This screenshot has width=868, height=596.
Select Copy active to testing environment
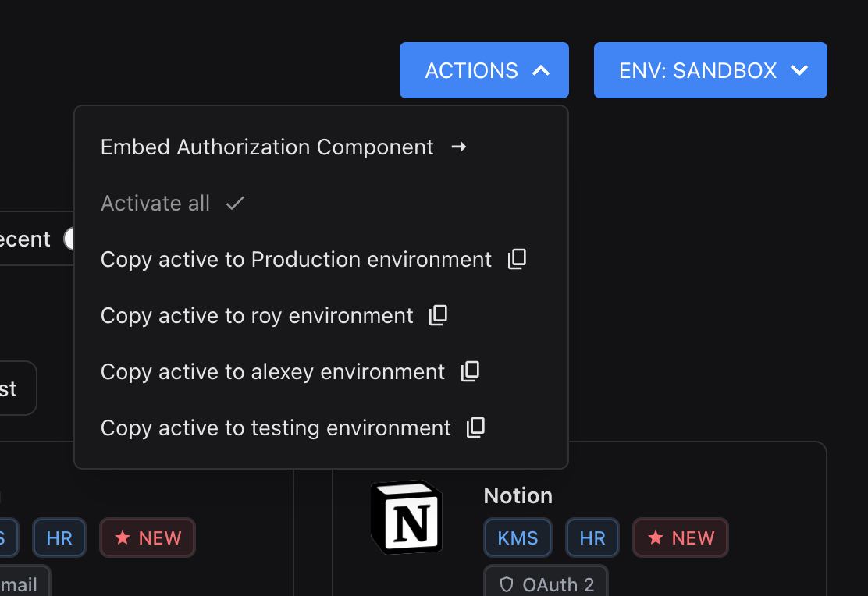click(276, 428)
